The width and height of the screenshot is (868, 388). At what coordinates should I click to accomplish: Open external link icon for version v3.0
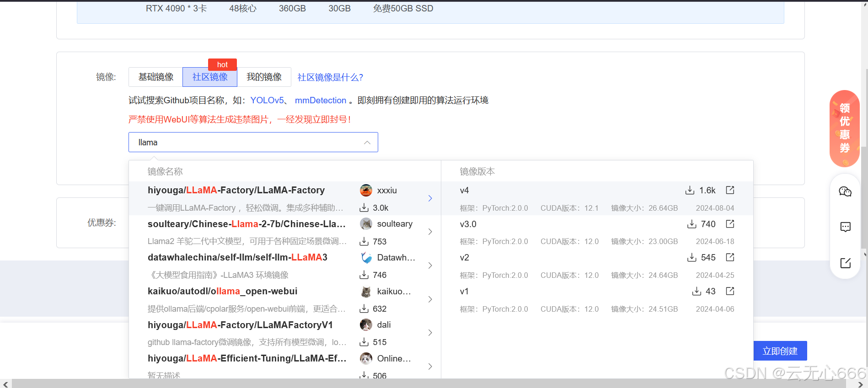pos(730,224)
